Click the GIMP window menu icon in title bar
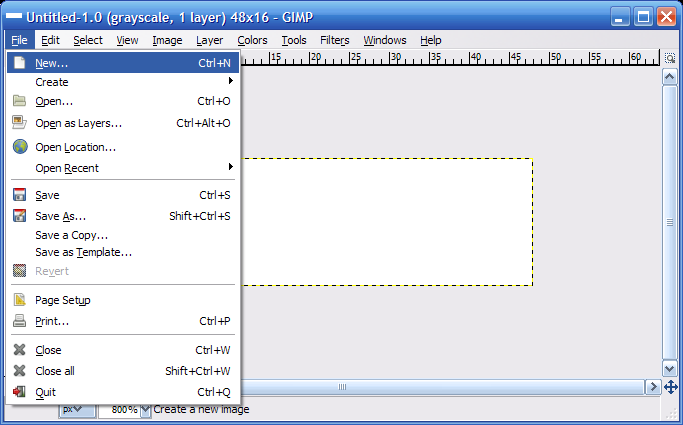 (14, 17)
